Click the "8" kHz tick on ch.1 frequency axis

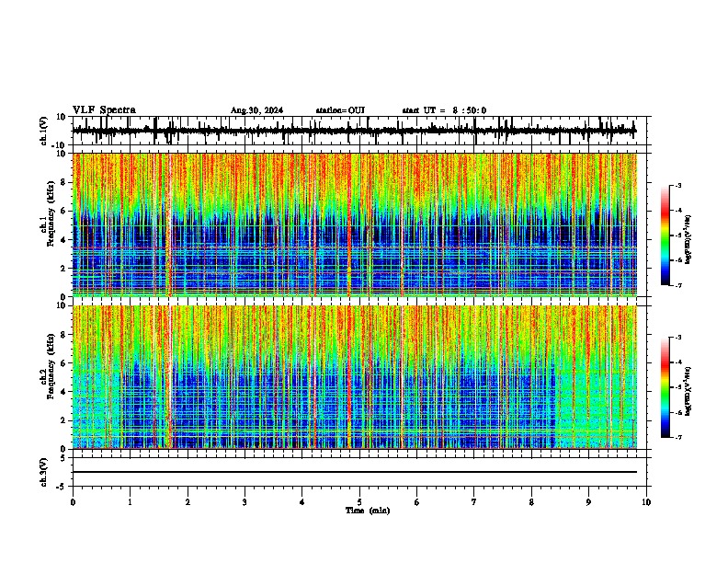[x=63, y=182]
